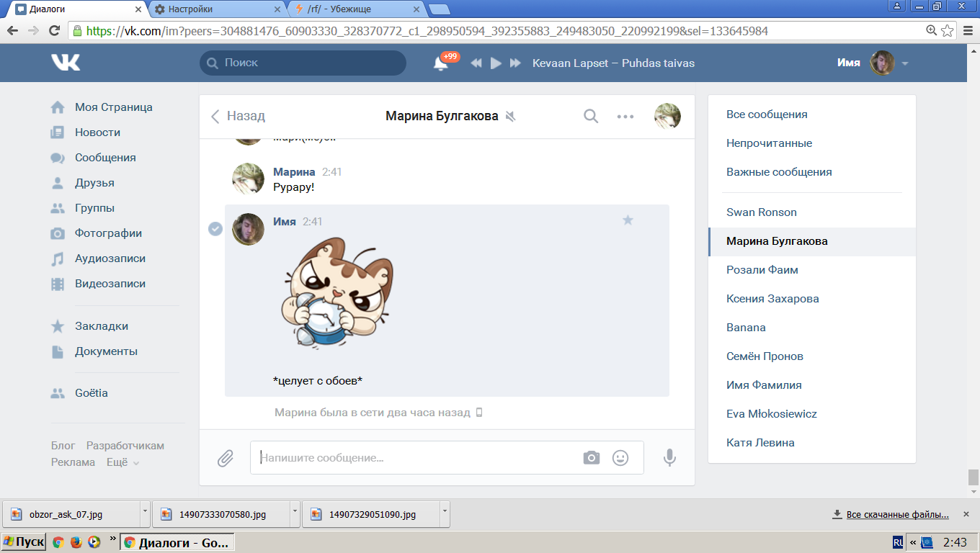980x553 pixels.
Task: Open download menu arrow for 14907329051090.jpg
Action: point(445,514)
